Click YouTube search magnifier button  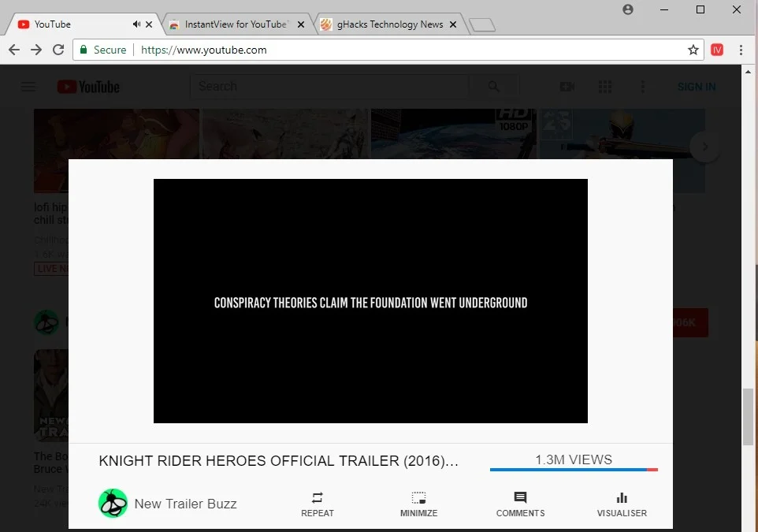point(493,87)
